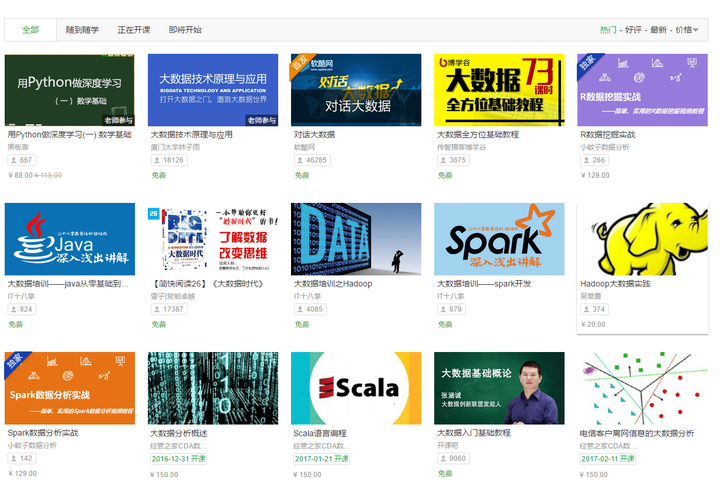Click the 266 enrollment badge
This screenshot has height=483, width=720.
click(x=595, y=160)
